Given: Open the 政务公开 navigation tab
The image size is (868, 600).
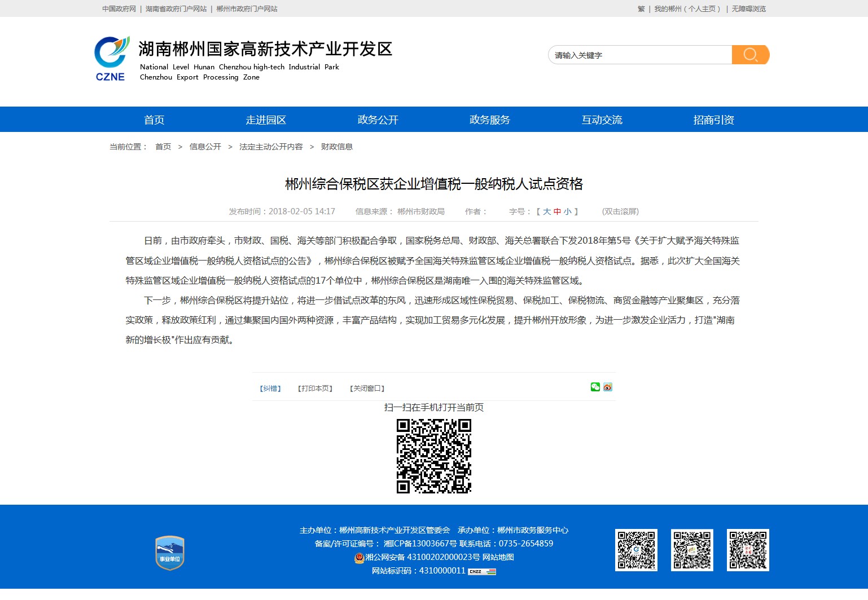Looking at the screenshot, I should click(378, 120).
